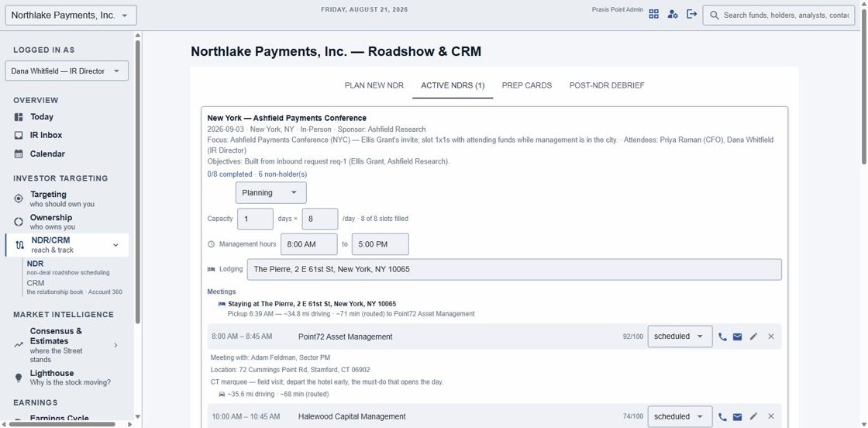Click the Today dashboard icon

coord(19,117)
